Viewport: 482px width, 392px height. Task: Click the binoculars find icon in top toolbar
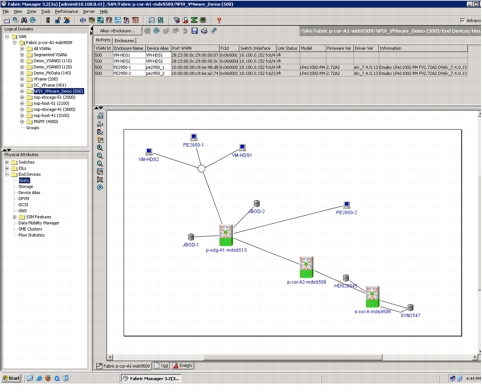click(24, 20)
